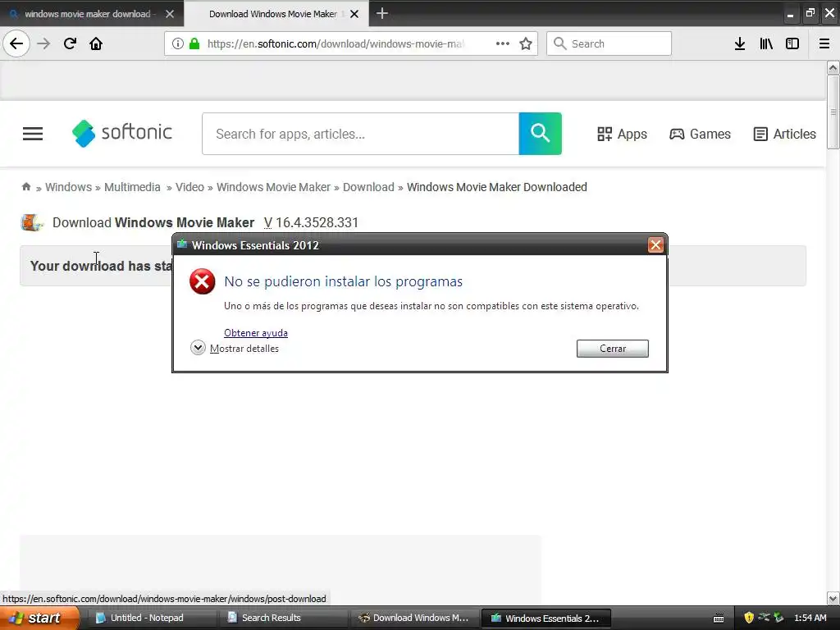The image size is (840, 630).
Task: Show site information icon in address bar
Action: coord(177,43)
